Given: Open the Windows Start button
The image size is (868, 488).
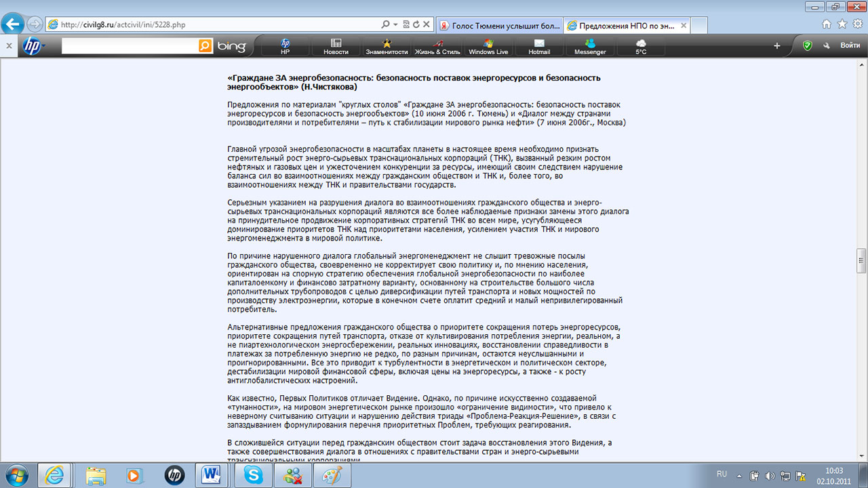Looking at the screenshot, I should pyautogui.click(x=16, y=475).
